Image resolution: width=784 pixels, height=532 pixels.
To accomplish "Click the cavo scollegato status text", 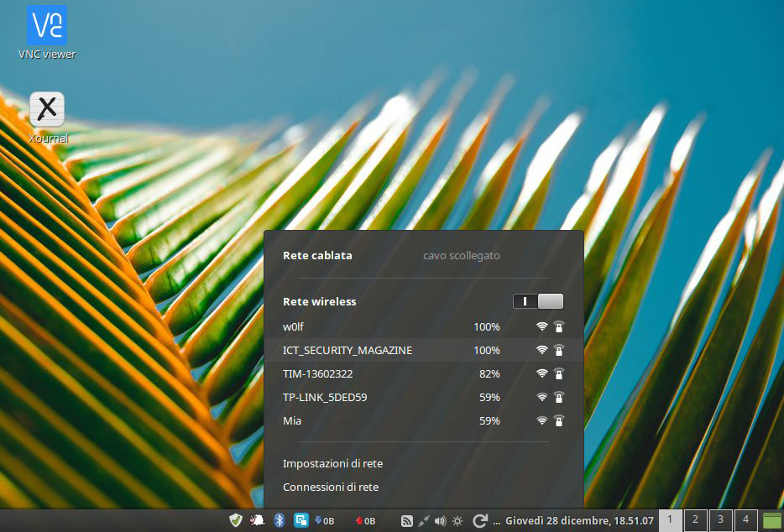I will click(x=462, y=255).
